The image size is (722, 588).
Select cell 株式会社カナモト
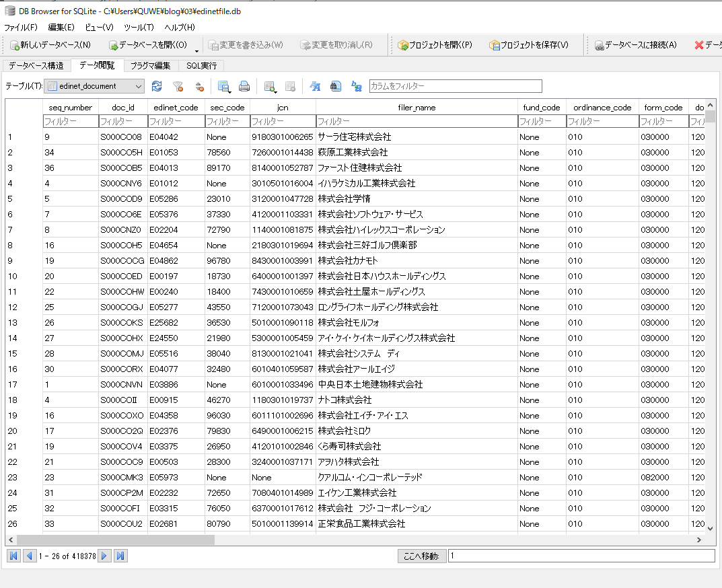tap(417, 260)
